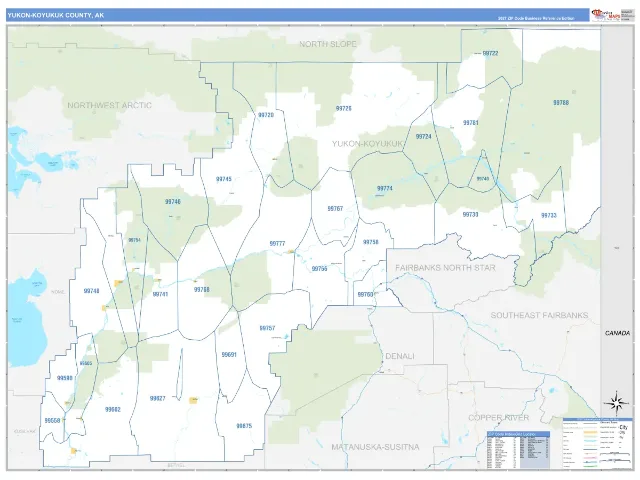Click ZIP code label 99768
The height and width of the screenshot is (480, 640).
coord(202,289)
